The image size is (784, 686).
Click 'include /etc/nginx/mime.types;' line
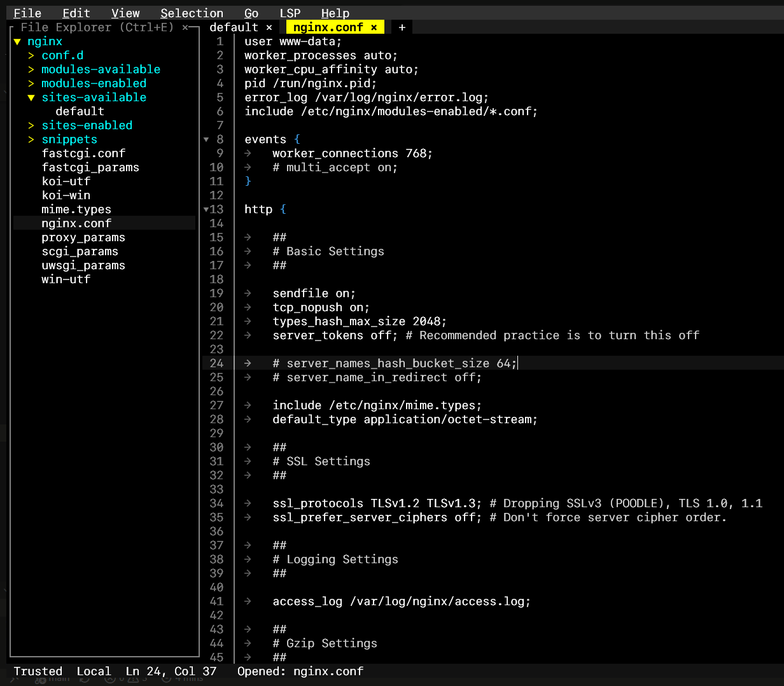point(377,405)
